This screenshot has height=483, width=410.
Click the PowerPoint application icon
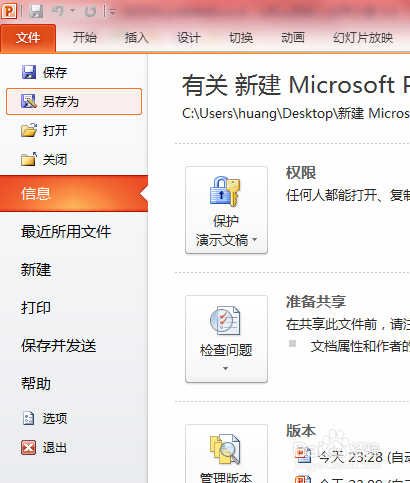pyautogui.click(x=9, y=11)
